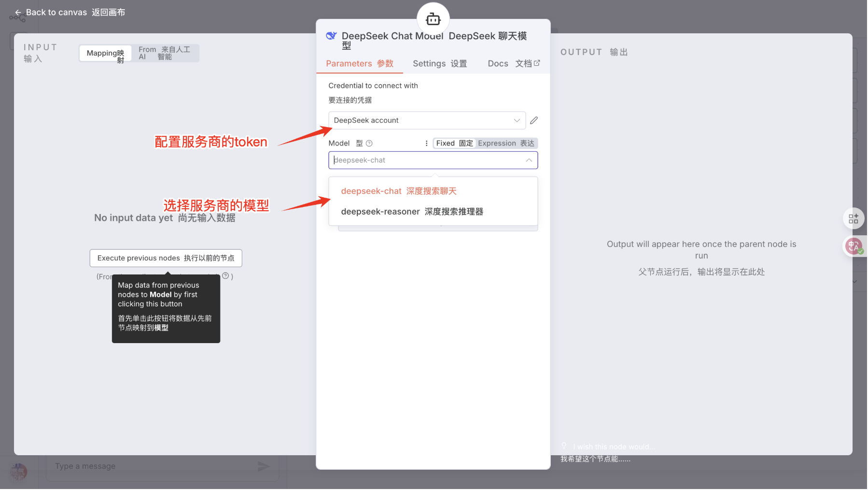This screenshot has height=490, width=868.
Task: Click the grid-plus widget icon on right edge
Action: (854, 218)
